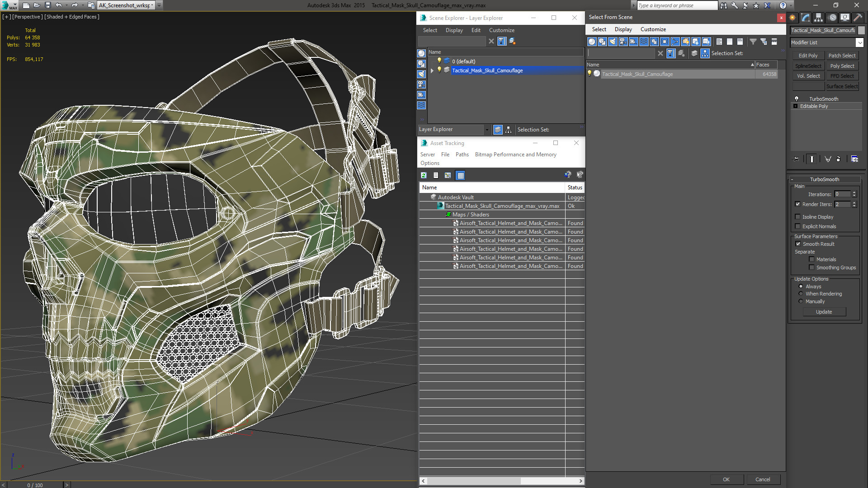Enable the Isoline Display checkbox

coord(798,217)
